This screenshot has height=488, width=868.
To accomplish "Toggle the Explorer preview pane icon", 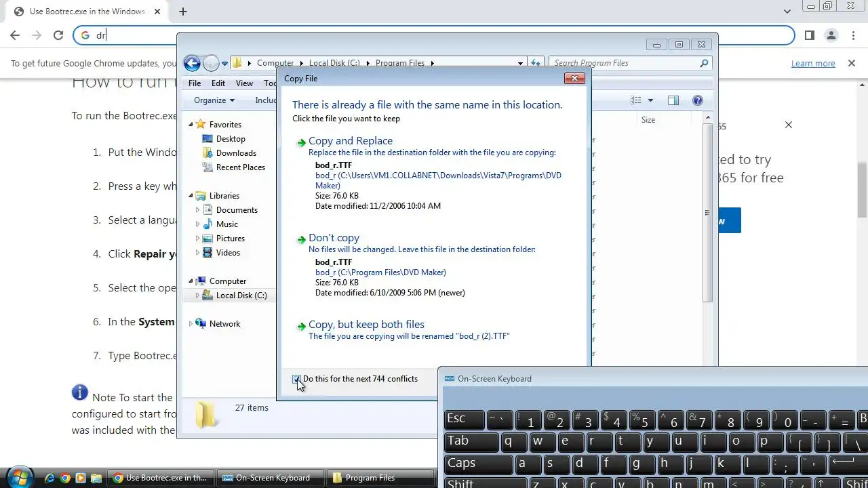I will point(673,100).
